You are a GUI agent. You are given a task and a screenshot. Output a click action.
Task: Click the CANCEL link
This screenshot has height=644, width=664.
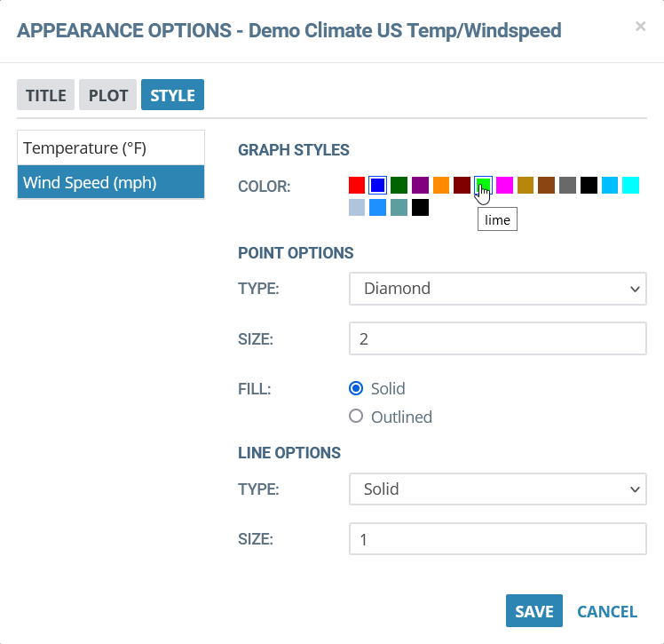point(607,611)
